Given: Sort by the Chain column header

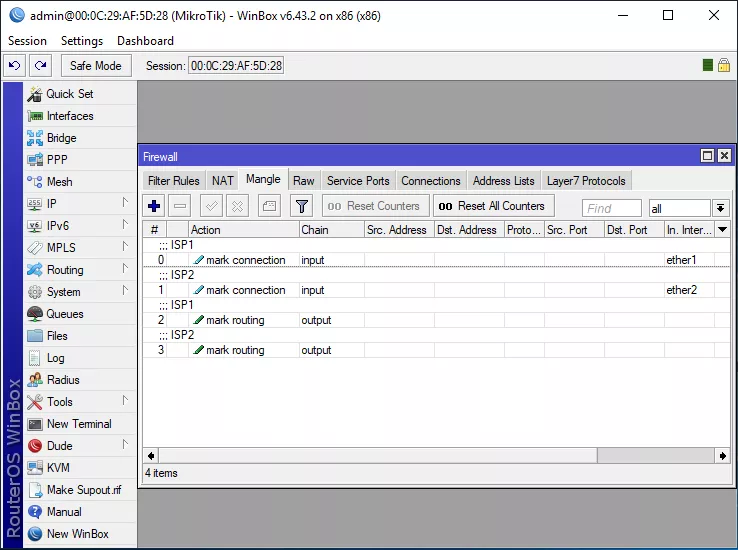Looking at the screenshot, I should pos(332,230).
